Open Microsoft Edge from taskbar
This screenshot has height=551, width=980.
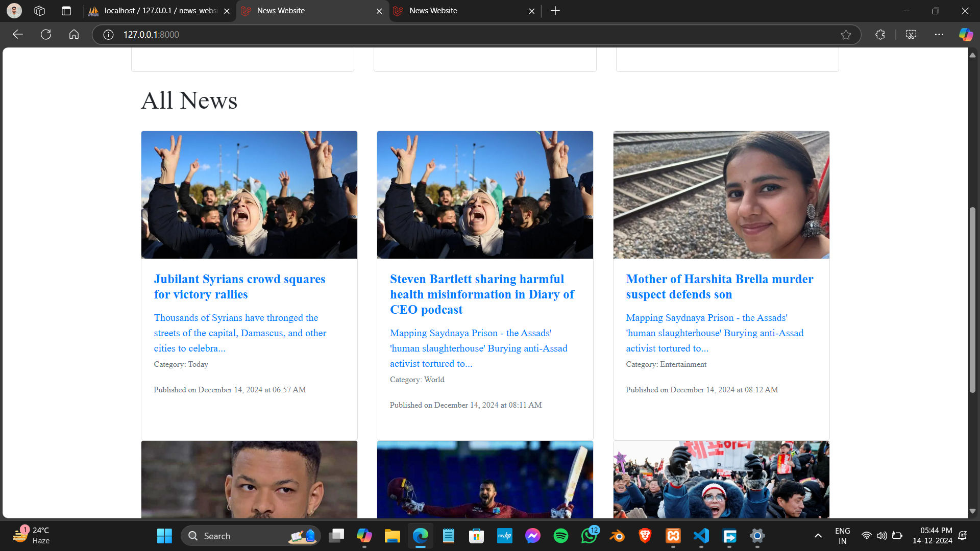pos(420,536)
